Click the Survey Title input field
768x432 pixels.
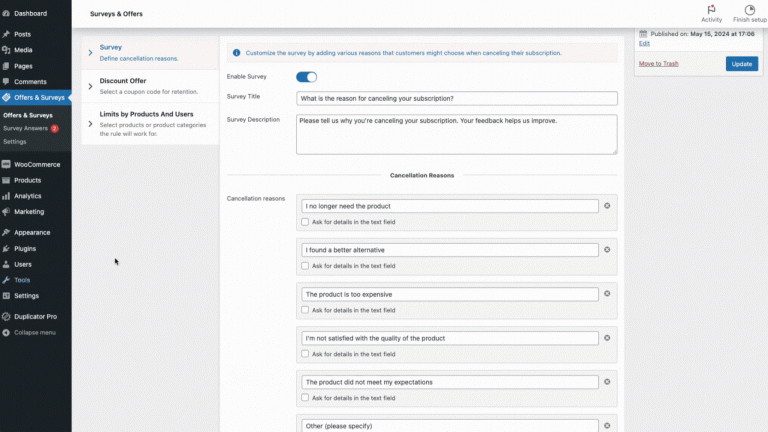[x=456, y=98]
